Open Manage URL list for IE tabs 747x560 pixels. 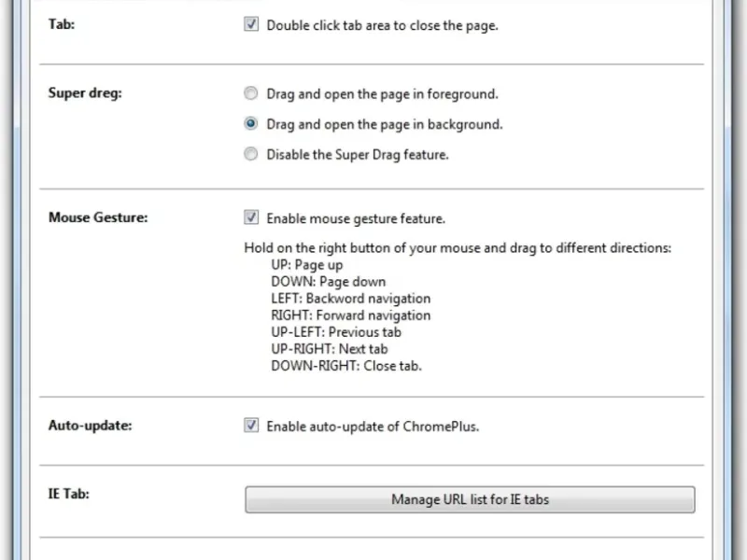pos(470,499)
